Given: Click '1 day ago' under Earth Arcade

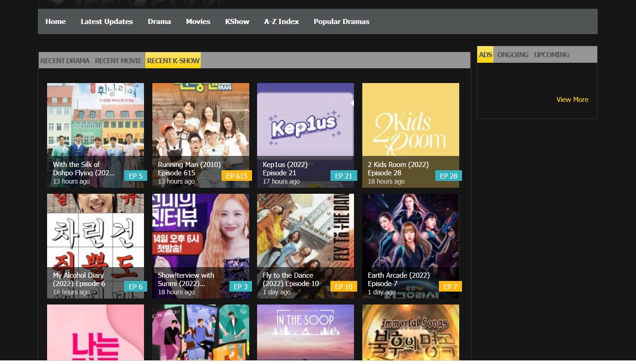Looking at the screenshot, I should pos(382,292).
